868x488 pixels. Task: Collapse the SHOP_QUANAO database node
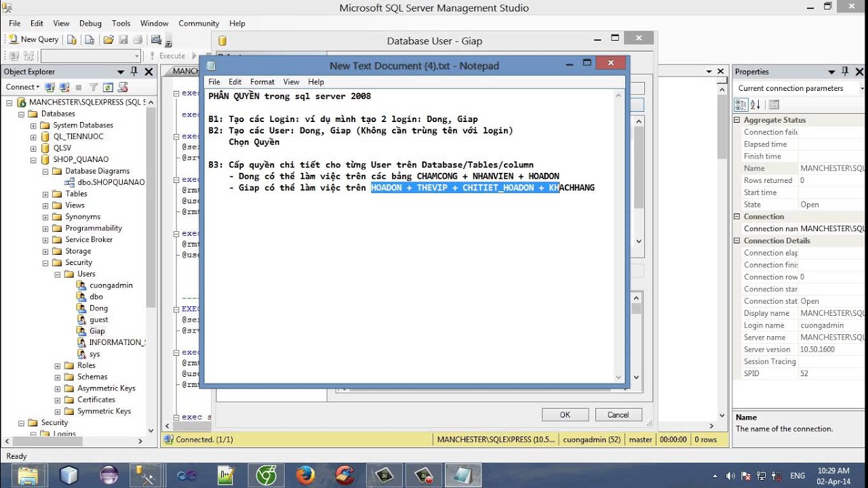33,160
